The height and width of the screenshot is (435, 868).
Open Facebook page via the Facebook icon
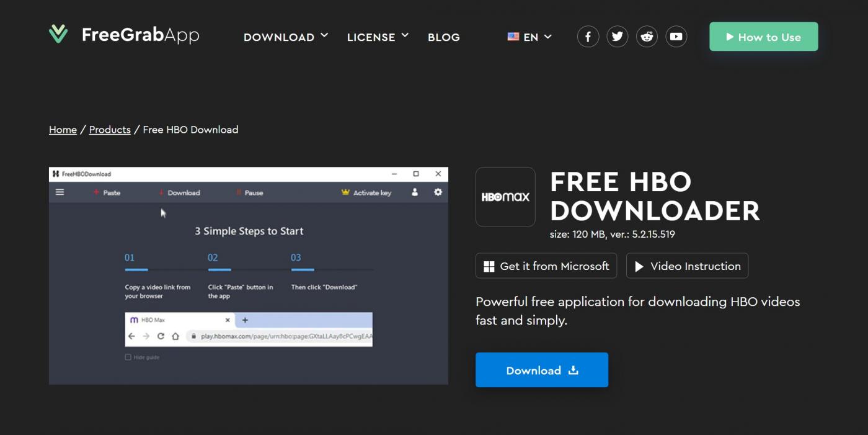(x=588, y=36)
